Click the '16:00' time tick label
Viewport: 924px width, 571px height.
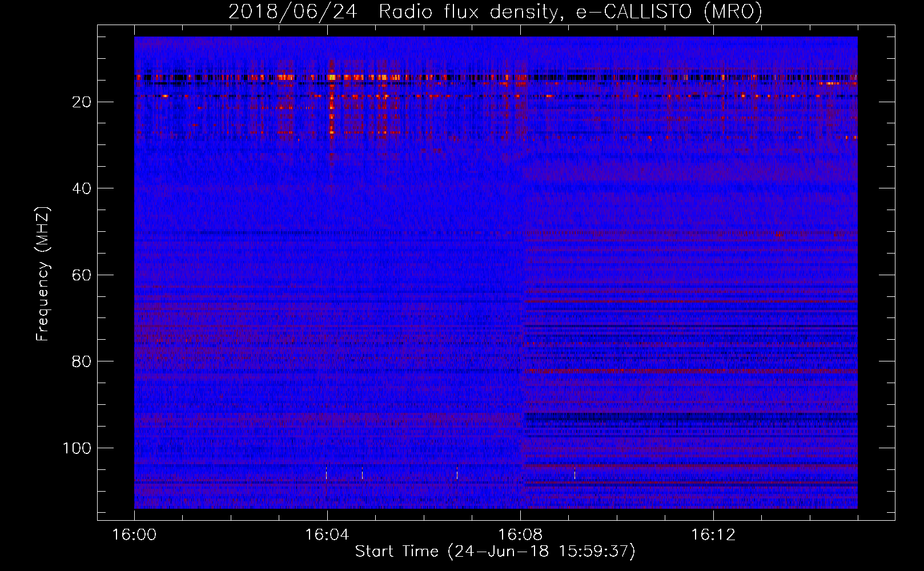click(134, 535)
